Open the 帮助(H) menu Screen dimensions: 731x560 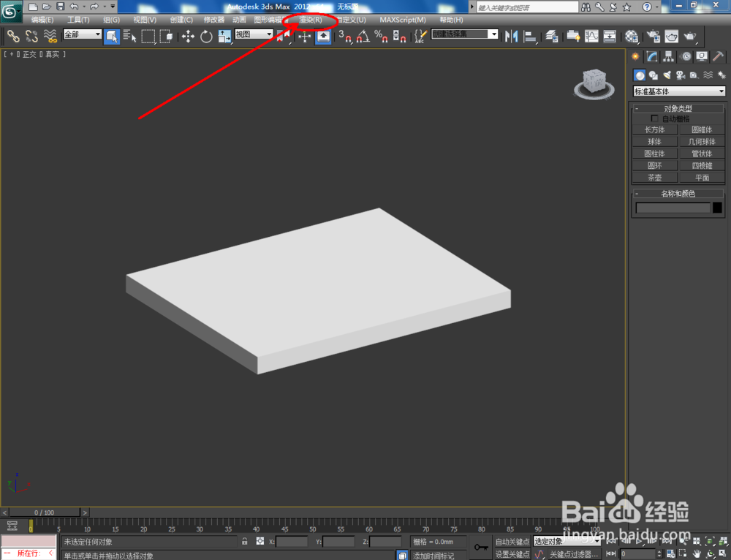(x=451, y=20)
